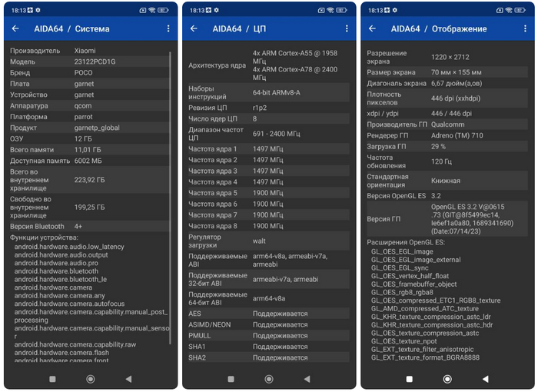
Task: Open three-dot menu in Система screen
Action: click(168, 28)
